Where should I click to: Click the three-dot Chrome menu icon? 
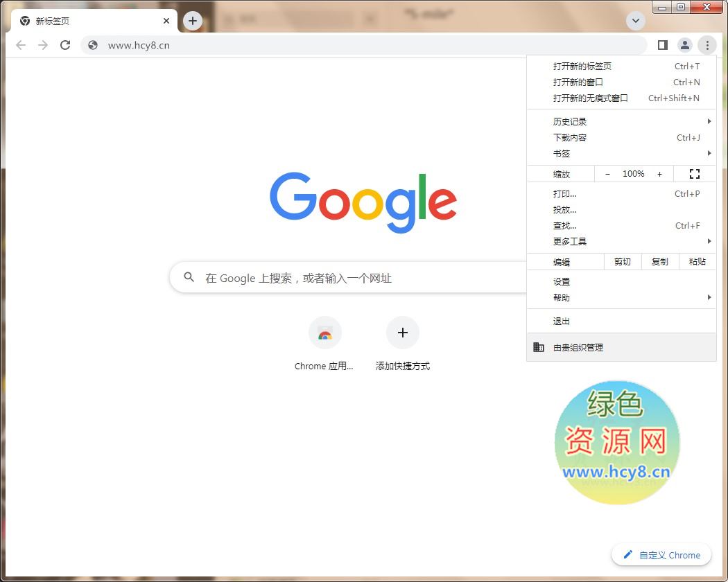tap(707, 45)
